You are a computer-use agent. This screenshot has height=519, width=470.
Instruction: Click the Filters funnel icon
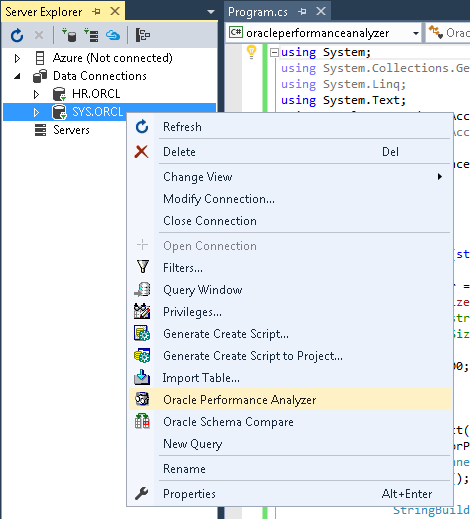pyautogui.click(x=143, y=267)
